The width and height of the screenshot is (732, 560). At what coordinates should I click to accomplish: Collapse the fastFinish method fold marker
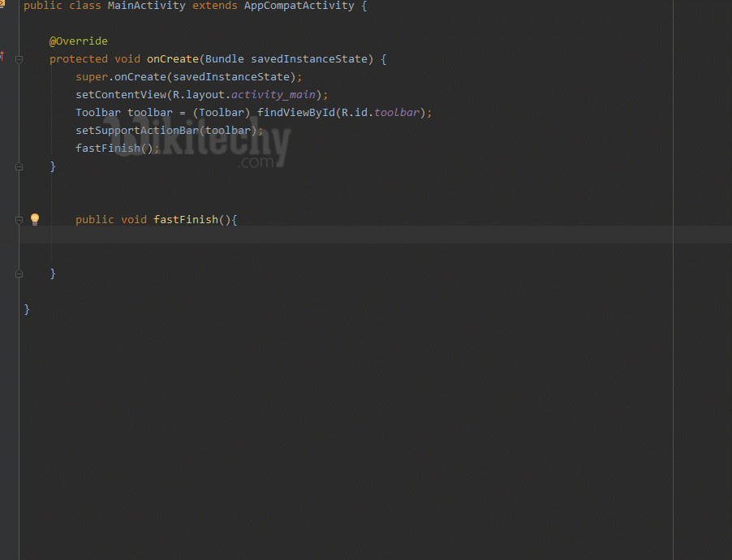click(19, 220)
